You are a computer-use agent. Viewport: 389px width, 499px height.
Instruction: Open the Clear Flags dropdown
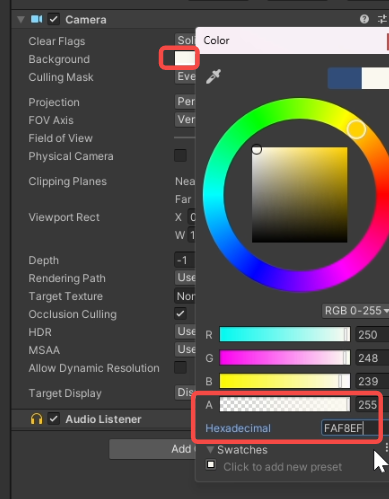[185, 40]
